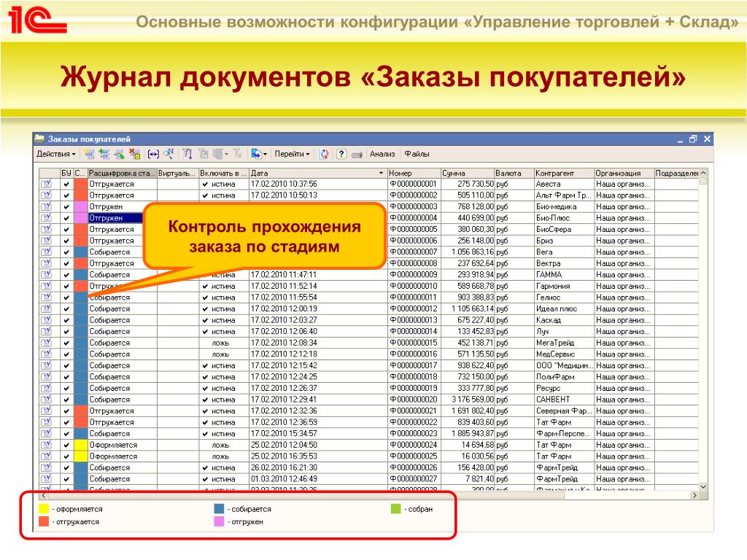Click the sort arrow in the Дата header

click(381, 174)
